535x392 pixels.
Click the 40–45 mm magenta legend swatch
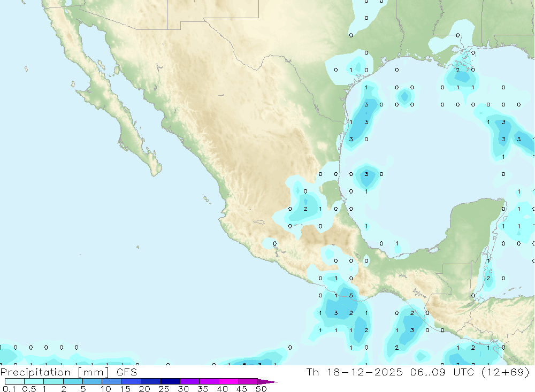(x=228, y=381)
